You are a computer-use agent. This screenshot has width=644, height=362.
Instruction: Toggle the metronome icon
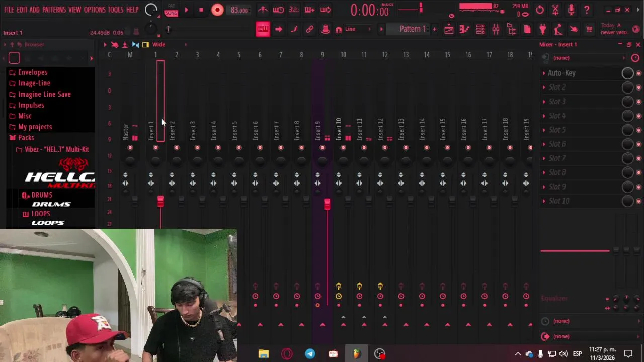point(263,10)
